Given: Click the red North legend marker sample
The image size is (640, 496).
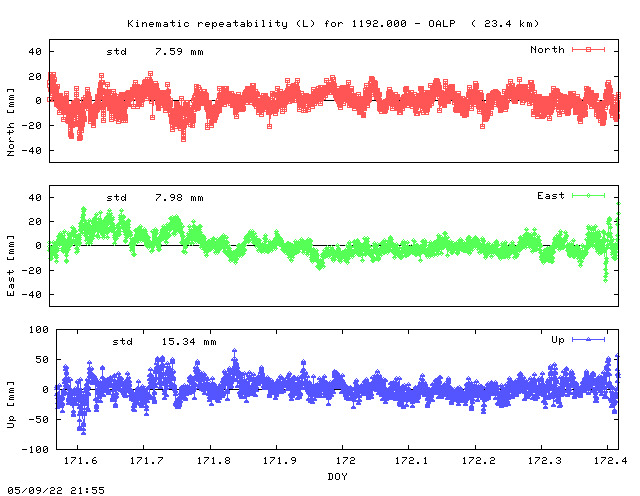Looking at the screenshot, I should pos(588,50).
